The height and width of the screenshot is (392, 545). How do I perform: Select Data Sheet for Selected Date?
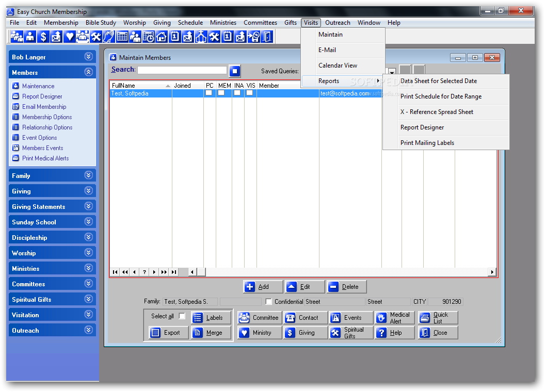click(x=446, y=81)
